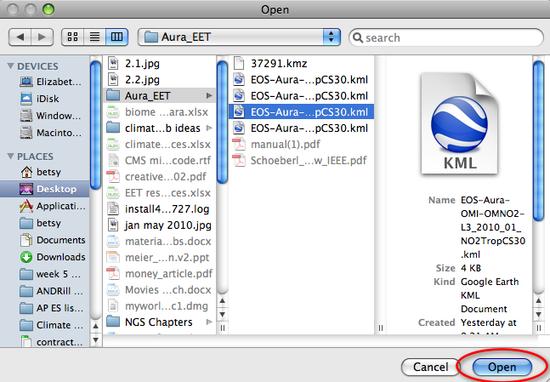Click the Open button
Image resolution: width=550 pixels, height=382 pixels.
pos(502,367)
